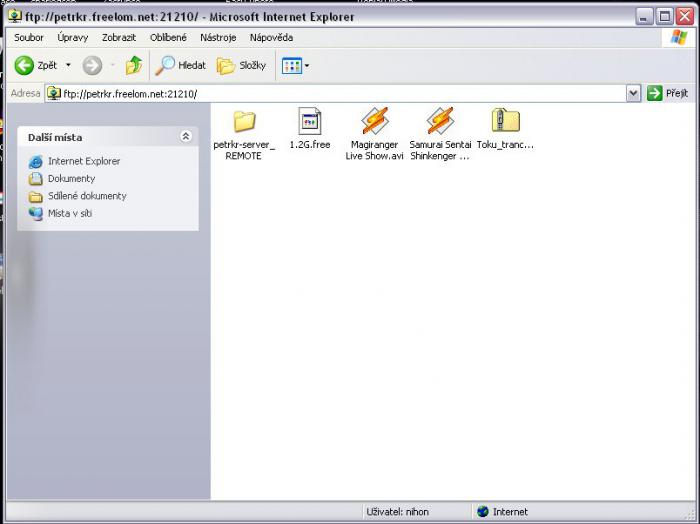Image resolution: width=700 pixels, height=524 pixels.
Task: Close the Internet Explorer window
Action: (684, 17)
